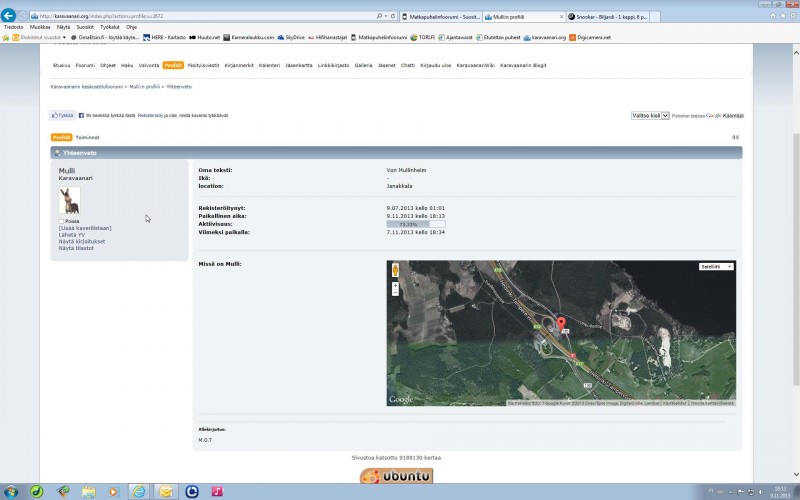800x500 pixels.
Task: Open the browser address bar dropdown
Action: click(386, 16)
